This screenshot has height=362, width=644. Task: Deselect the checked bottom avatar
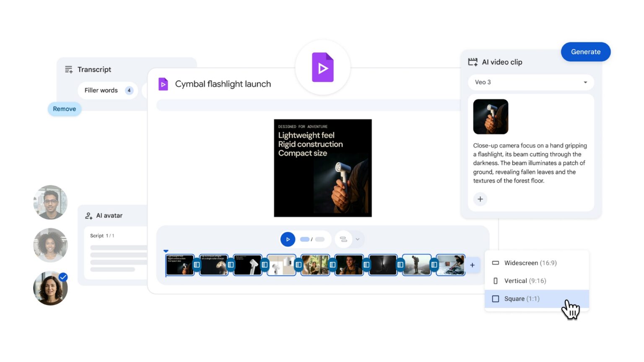click(50, 288)
